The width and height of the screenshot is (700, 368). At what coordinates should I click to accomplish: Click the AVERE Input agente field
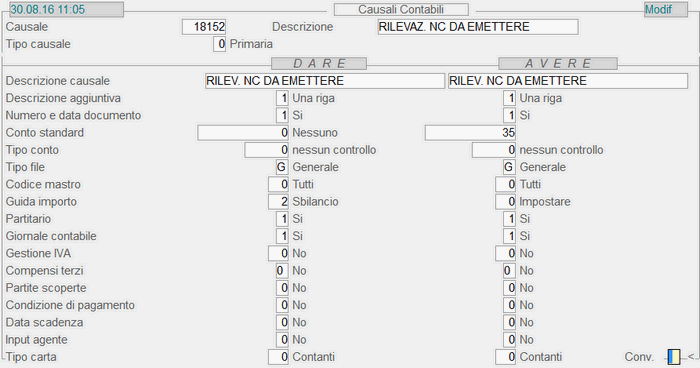pos(509,340)
